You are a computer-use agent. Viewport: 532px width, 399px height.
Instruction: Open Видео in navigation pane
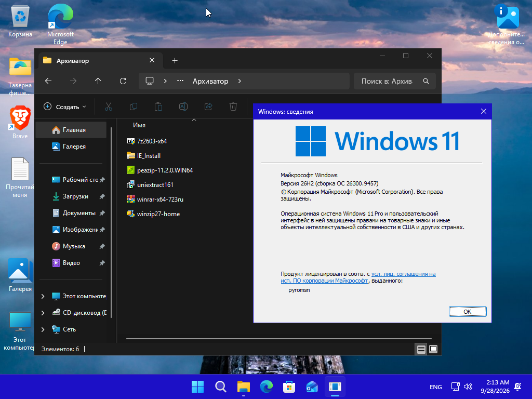tap(71, 263)
